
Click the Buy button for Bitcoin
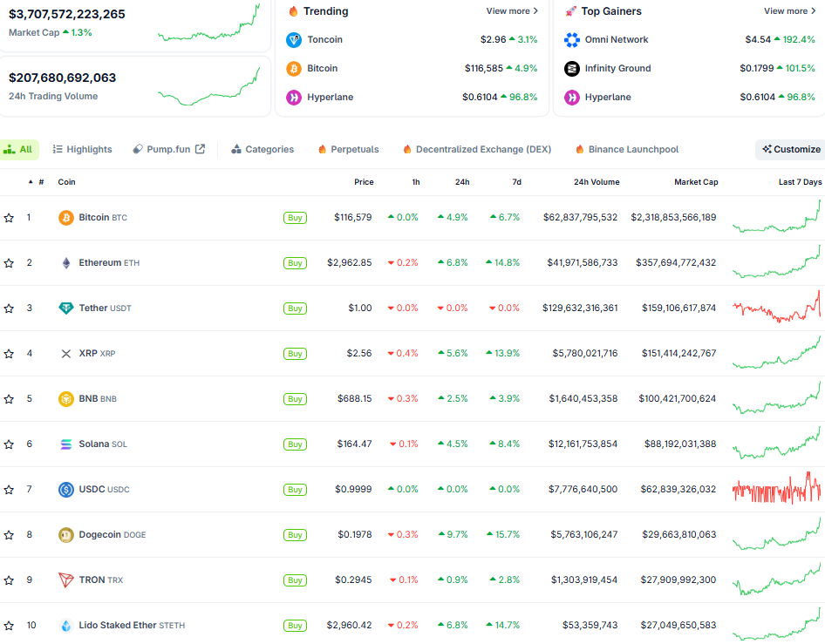pos(295,217)
